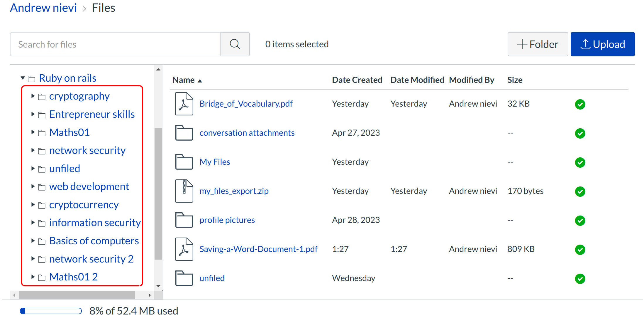This screenshot has height=333, width=644.
Task: Click the vertical scrollbar of the folder tree
Action: tap(158, 194)
